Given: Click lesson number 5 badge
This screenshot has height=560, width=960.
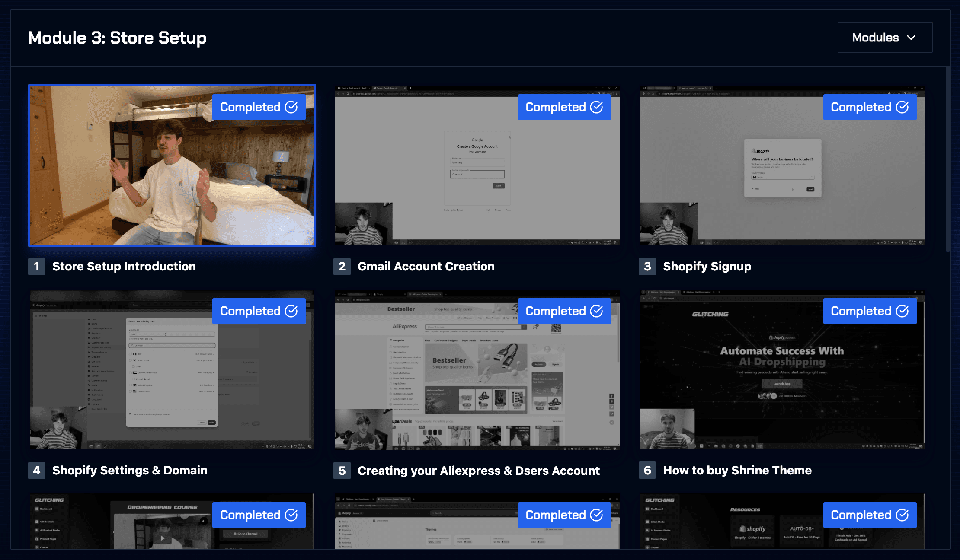Looking at the screenshot, I should [342, 471].
